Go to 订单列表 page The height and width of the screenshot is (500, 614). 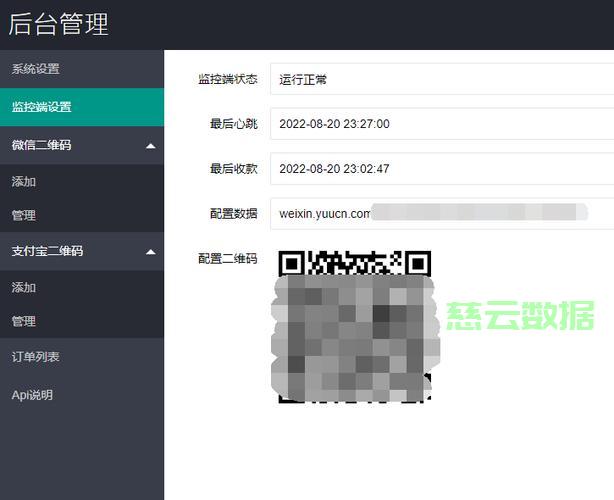point(81,357)
